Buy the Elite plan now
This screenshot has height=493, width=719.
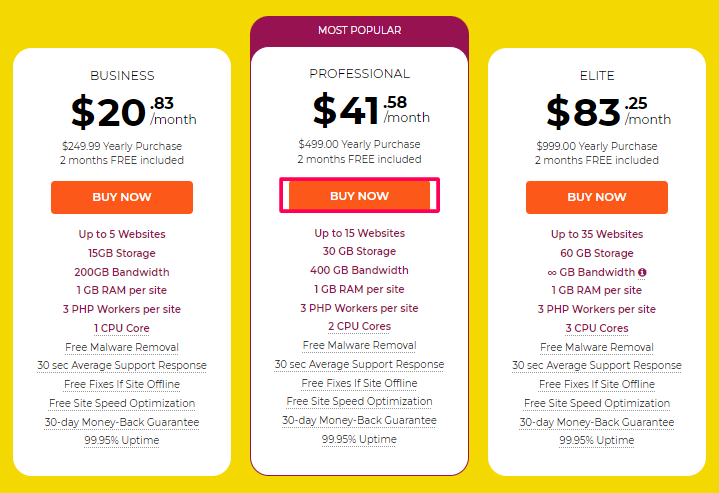coord(597,197)
